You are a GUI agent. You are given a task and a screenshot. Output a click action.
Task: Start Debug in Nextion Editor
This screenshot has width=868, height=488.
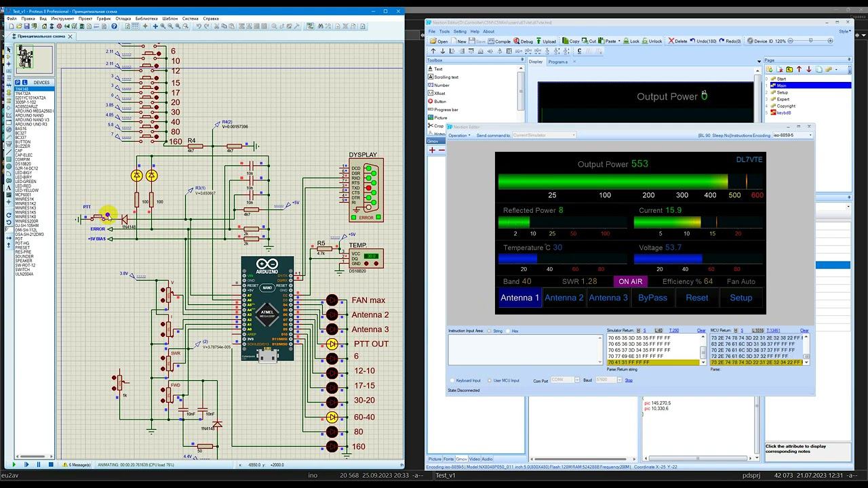click(523, 41)
